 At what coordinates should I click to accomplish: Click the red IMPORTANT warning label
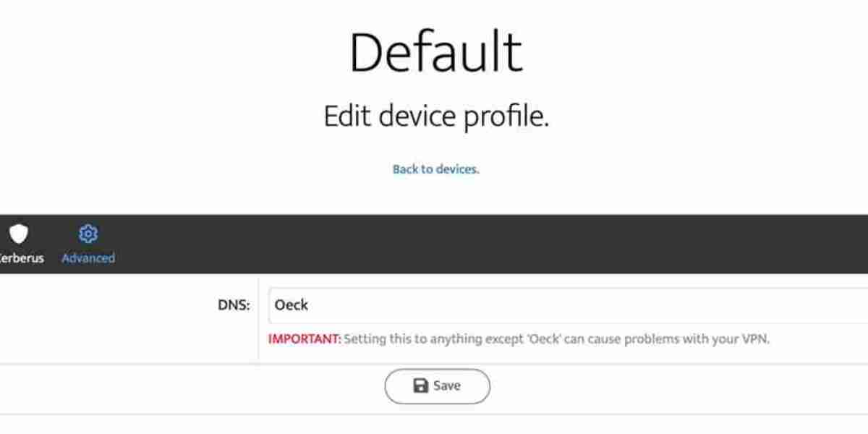304,339
